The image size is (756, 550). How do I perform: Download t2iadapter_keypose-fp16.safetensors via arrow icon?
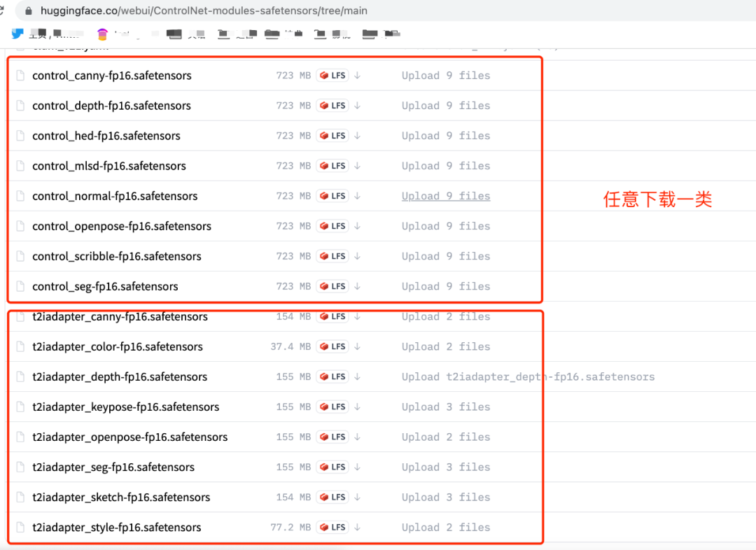(x=357, y=407)
